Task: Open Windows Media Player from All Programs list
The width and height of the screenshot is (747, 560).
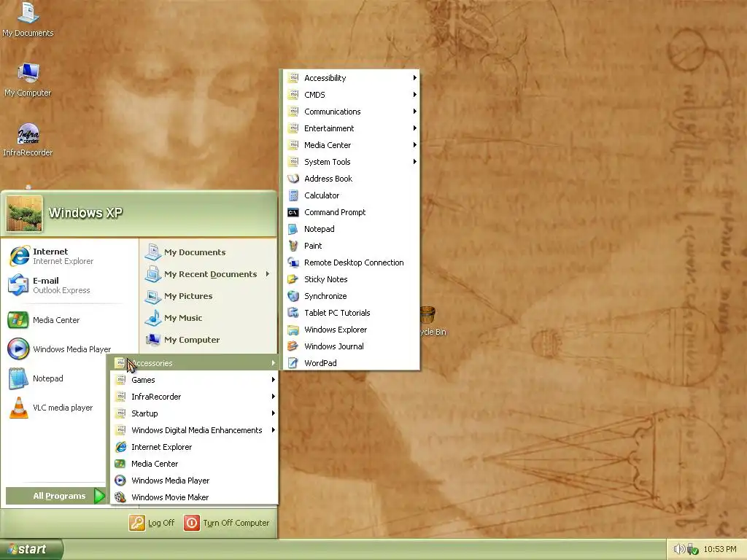Action: tap(194, 481)
